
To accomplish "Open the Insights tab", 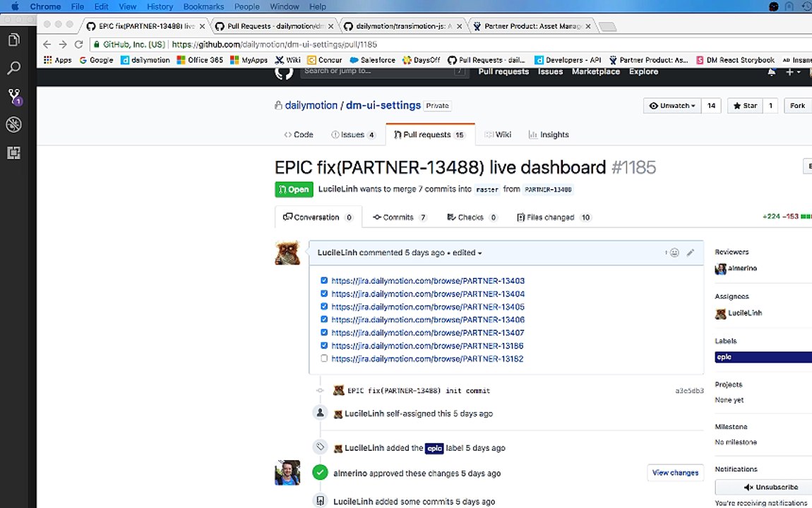I will coord(549,135).
